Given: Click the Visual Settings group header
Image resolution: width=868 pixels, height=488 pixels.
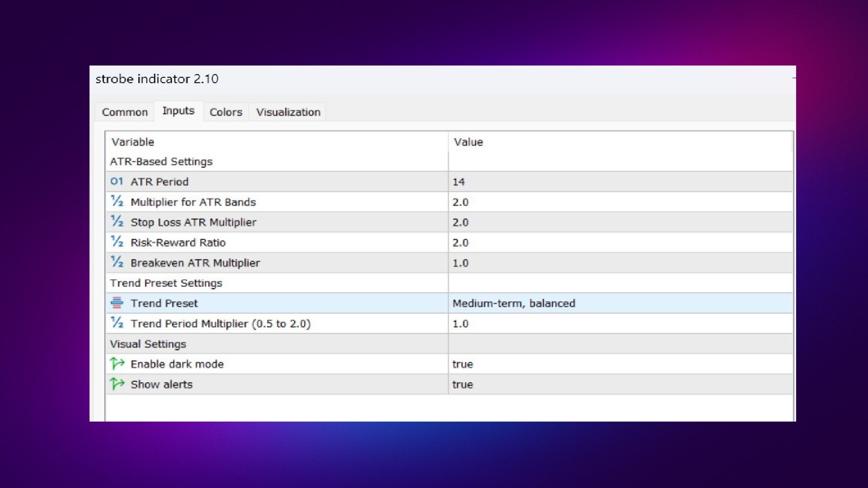Looking at the screenshot, I should [148, 344].
